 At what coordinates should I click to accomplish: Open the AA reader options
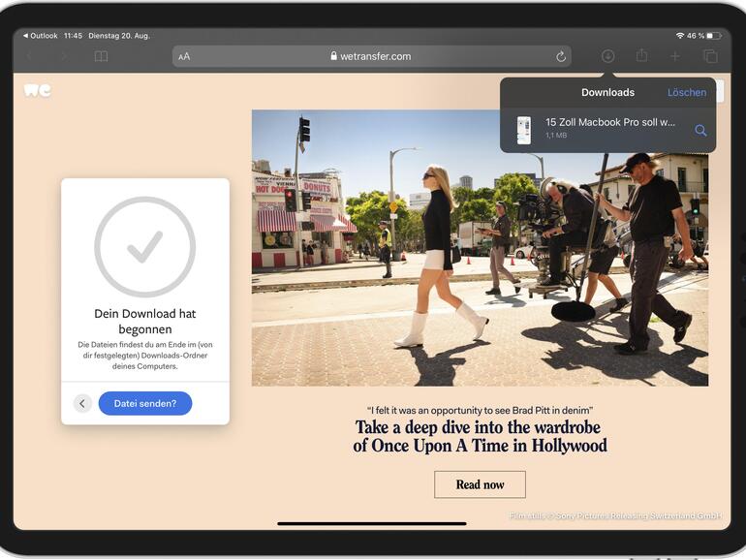coord(184,56)
